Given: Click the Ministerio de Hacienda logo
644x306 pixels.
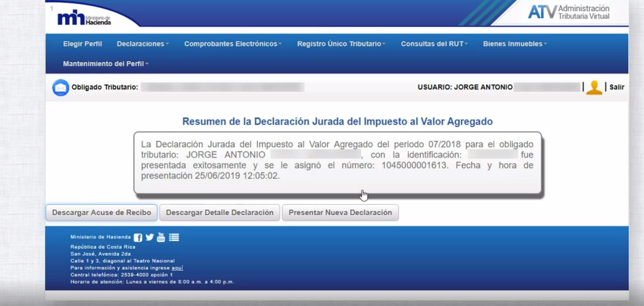Looking at the screenshot, I should point(83,18).
